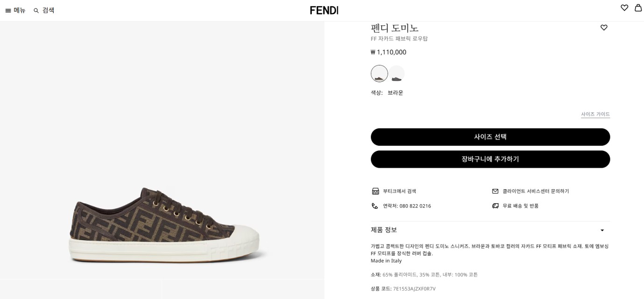
Task: Open the search (검색) magnifier icon
Action: (x=35, y=10)
